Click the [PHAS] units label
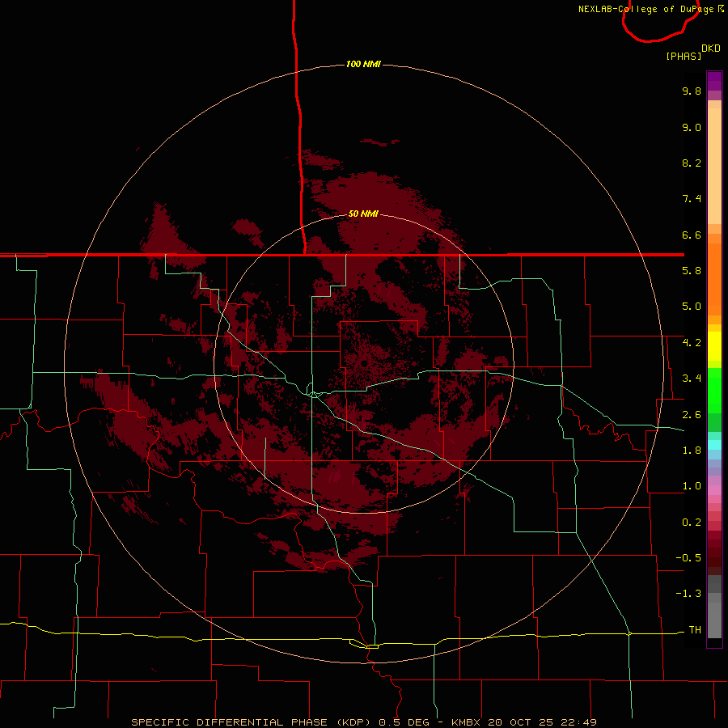Image resolution: width=728 pixels, height=728 pixels. tap(684, 56)
